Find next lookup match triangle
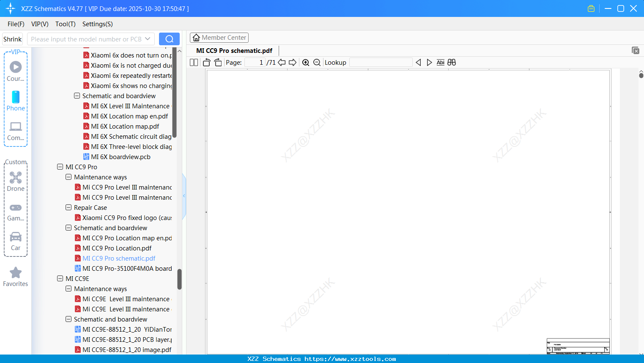The height and width of the screenshot is (363, 644). [429, 63]
